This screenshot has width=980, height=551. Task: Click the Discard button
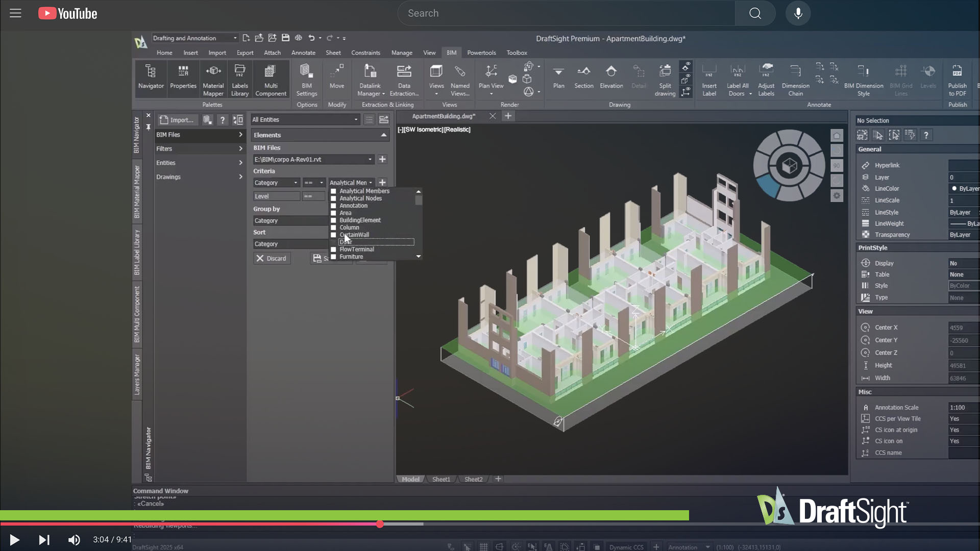[271, 258]
